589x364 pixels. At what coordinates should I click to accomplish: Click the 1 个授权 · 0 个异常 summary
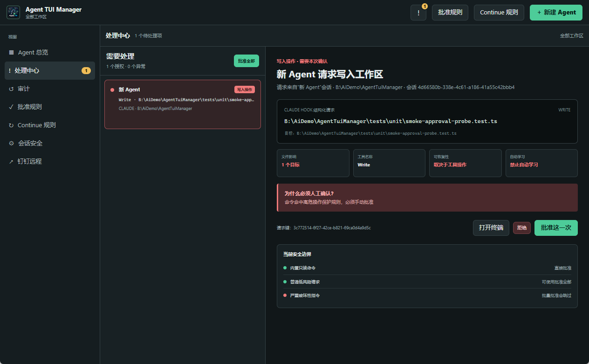126,67
